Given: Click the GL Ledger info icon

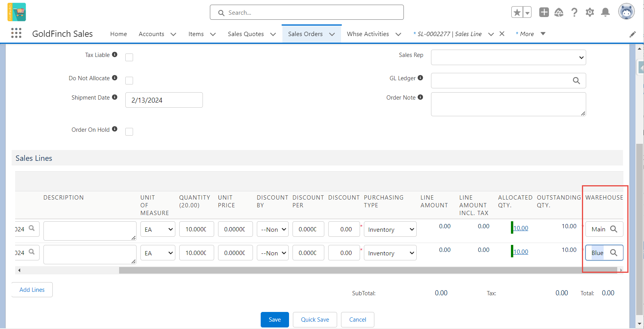Looking at the screenshot, I should [x=420, y=78].
